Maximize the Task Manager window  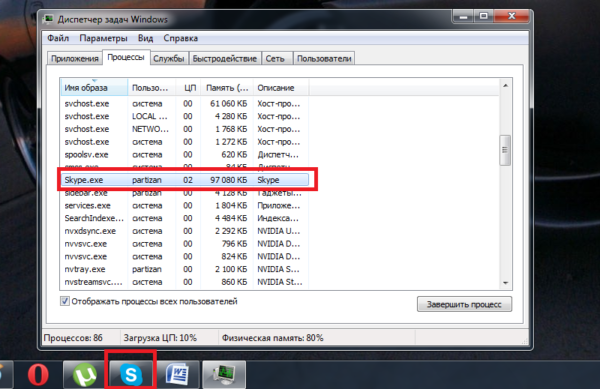coord(484,16)
